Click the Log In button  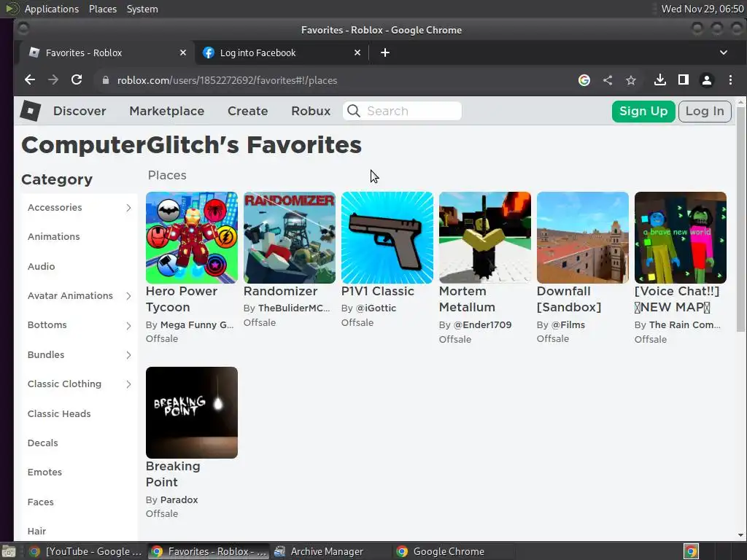click(705, 112)
